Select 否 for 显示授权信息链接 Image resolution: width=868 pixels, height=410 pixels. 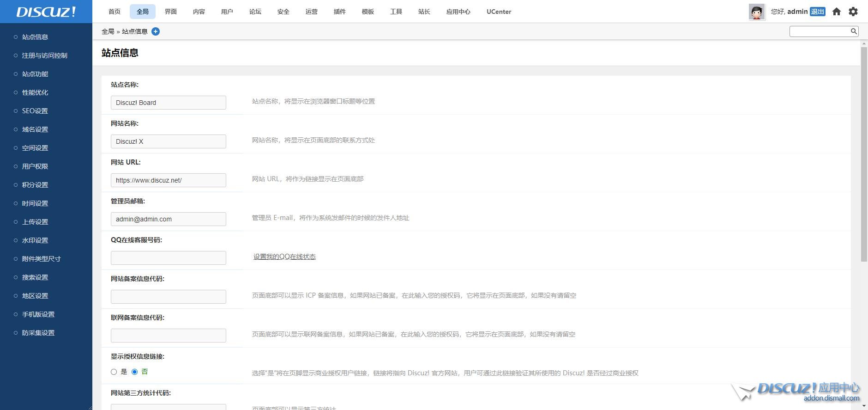click(135, 372)
